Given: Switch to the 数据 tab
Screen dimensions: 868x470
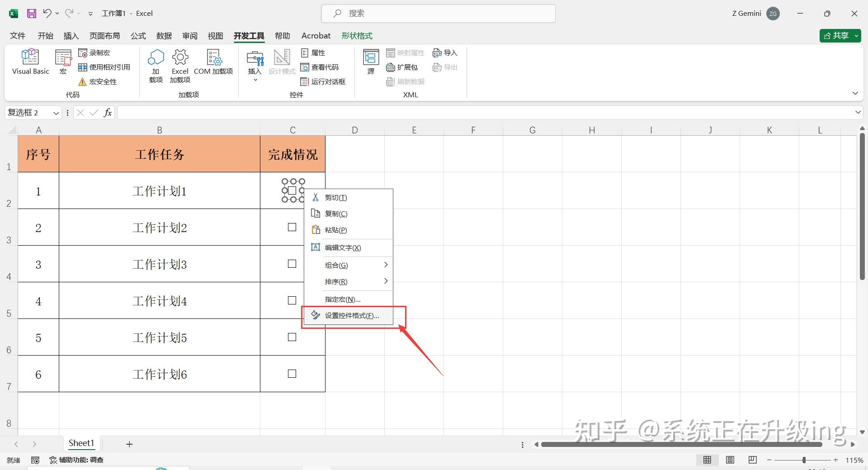Looking at the screenshot, I should 164,36.
